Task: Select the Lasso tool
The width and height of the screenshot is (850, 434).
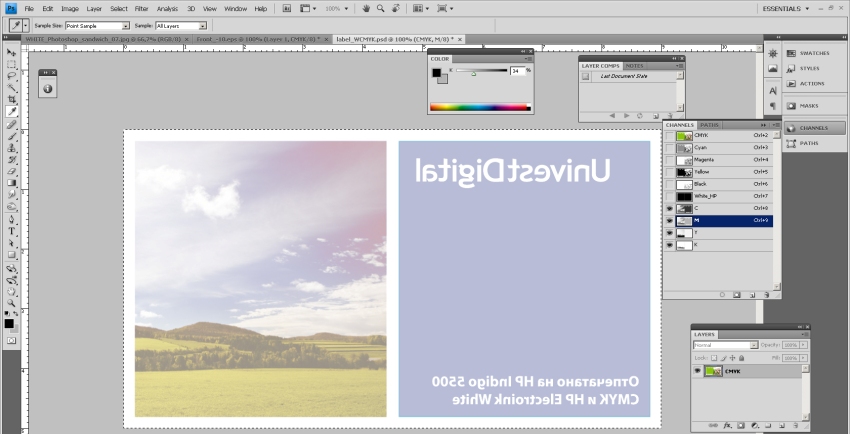Action: click(11, 76)
